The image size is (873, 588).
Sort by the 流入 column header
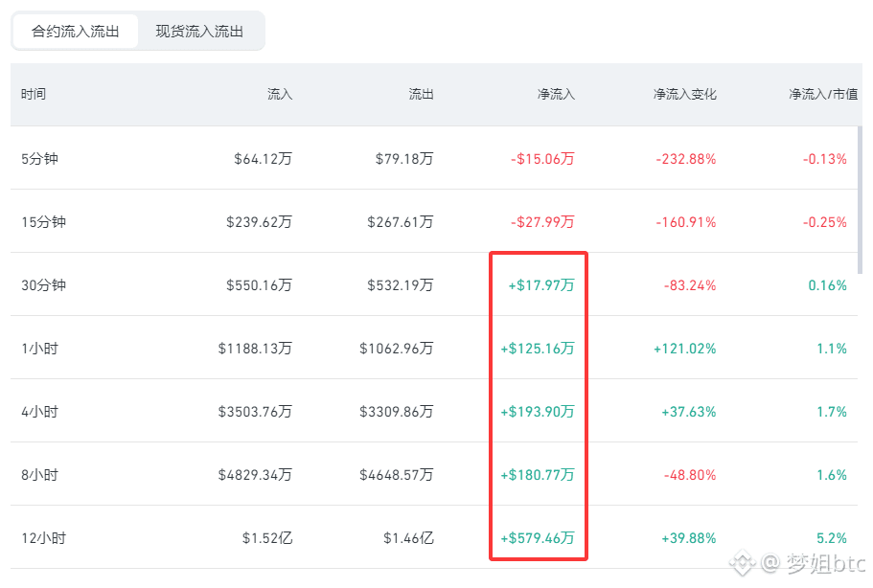280,94
